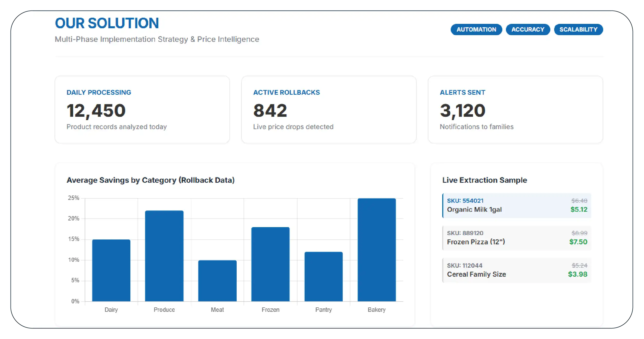
Task: Open the Alerts Sent stat card
Action: 515,109
